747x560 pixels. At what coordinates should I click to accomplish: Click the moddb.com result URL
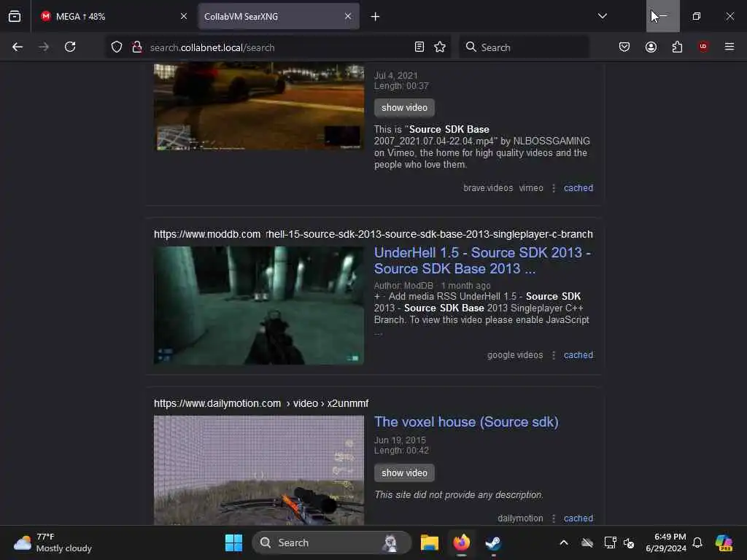click(x=373, y=234)
